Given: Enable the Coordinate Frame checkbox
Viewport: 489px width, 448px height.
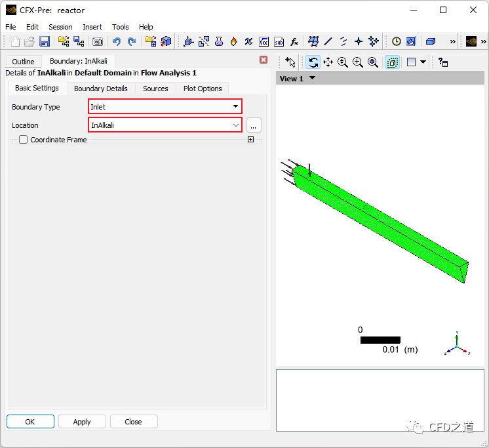Looking at the screenshot, I should (x=24, y=140).
